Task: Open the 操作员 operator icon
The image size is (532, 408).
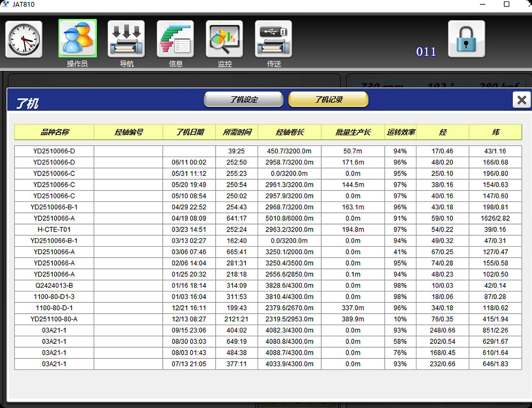Action: [78, 38]
